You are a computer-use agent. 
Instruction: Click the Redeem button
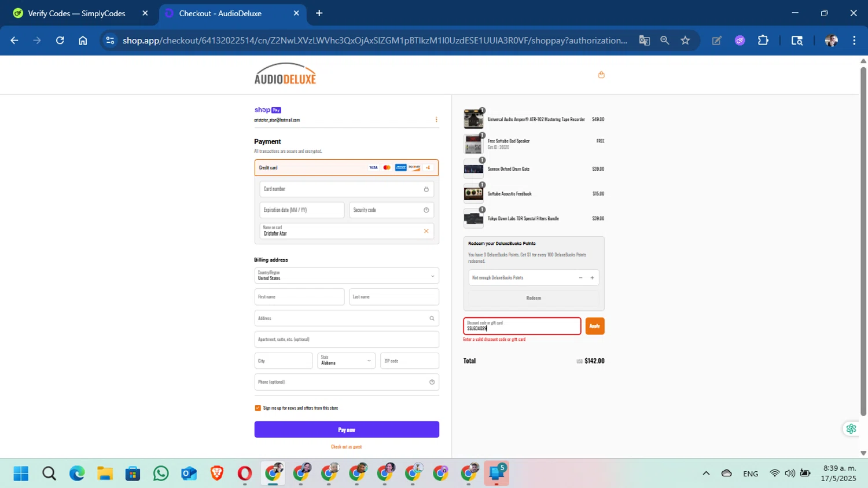pyautogui.click(x=534, y=298)
